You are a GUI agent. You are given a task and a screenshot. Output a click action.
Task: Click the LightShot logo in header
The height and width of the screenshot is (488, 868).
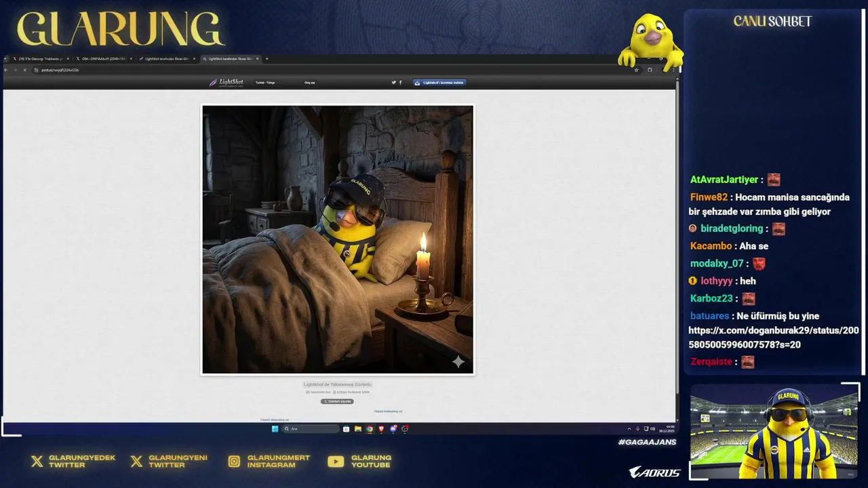click(226, 83)
